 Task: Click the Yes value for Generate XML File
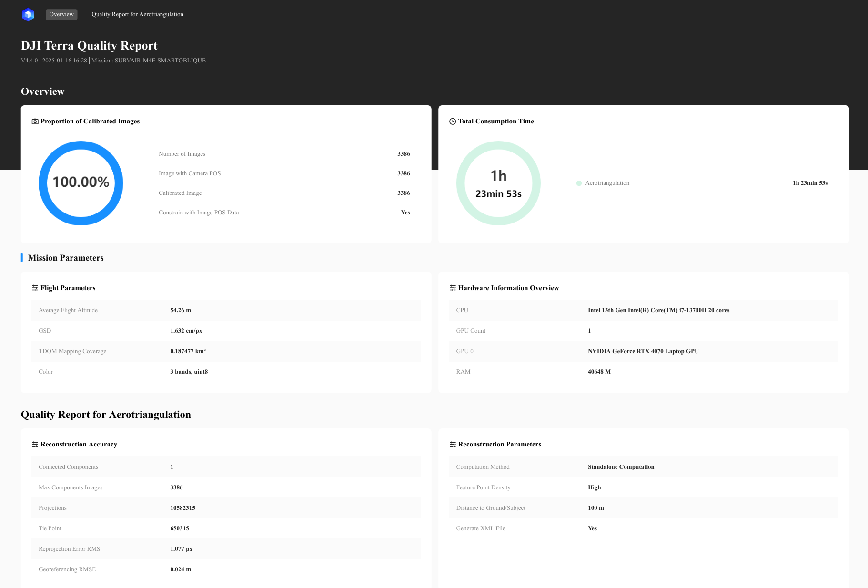click(592, 528)
